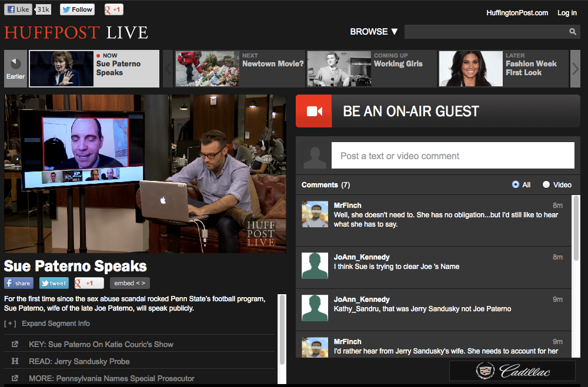Click Fashion Week woman thumbnail image
The width and height of the screenshot is (588, 387).
tap(471, 69)
